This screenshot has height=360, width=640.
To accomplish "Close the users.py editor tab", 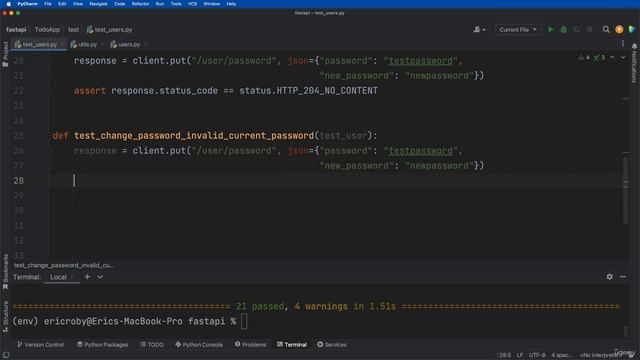I will coord(146,44).
